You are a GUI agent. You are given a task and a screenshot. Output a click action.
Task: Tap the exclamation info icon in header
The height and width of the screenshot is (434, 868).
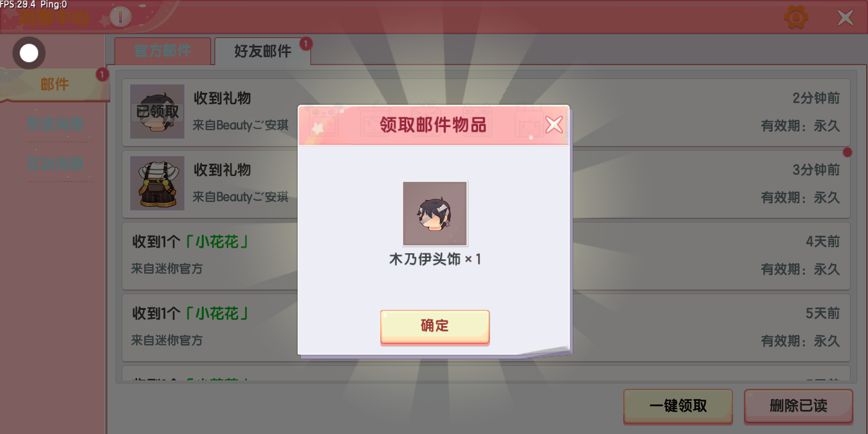tap(121, 17)
